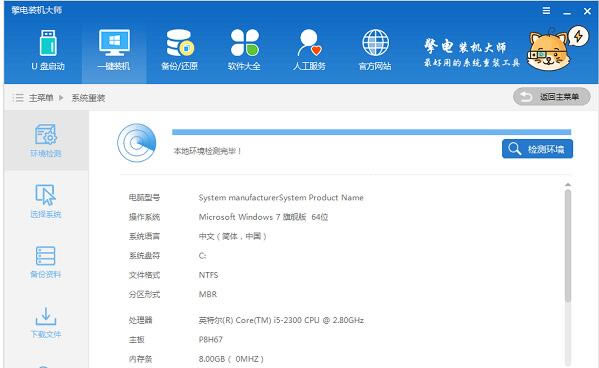Open the 备份资料 sidebar step
Viewport: 599px width, 368px height.
coord(46,262)
